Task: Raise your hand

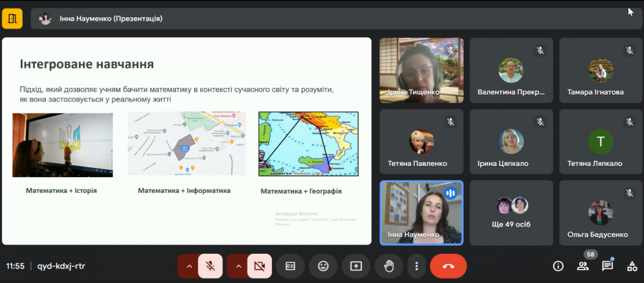Action: [x=389, y=266]
